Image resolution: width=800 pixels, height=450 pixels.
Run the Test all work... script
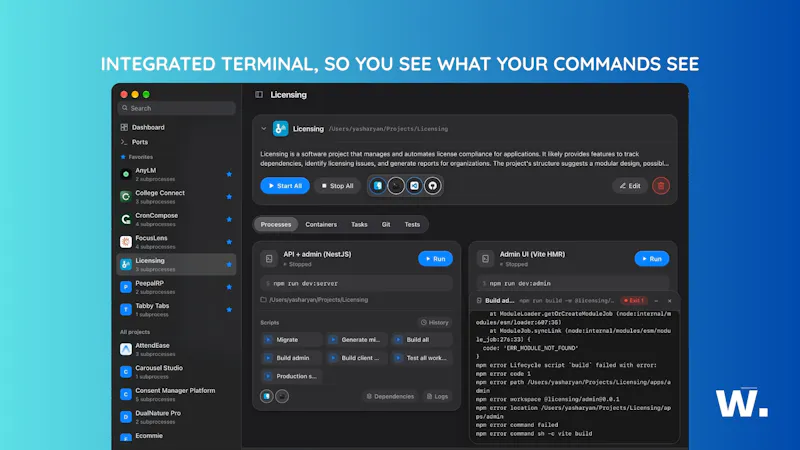421,358
